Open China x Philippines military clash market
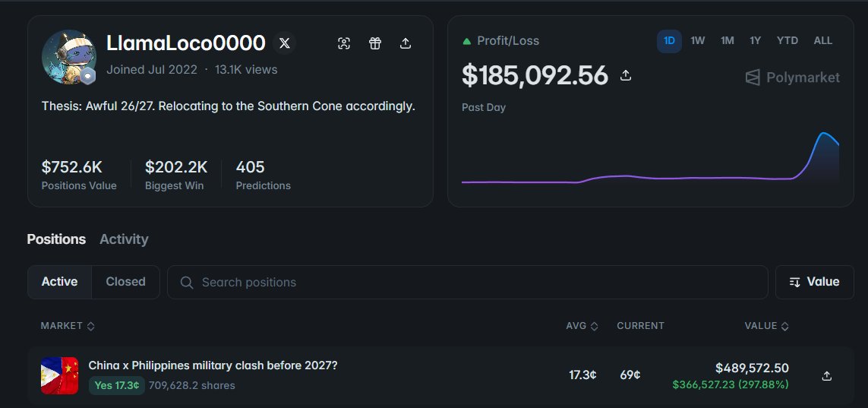Image resolution: width=868 pixels, height=408 pixels. click(213, 365)
